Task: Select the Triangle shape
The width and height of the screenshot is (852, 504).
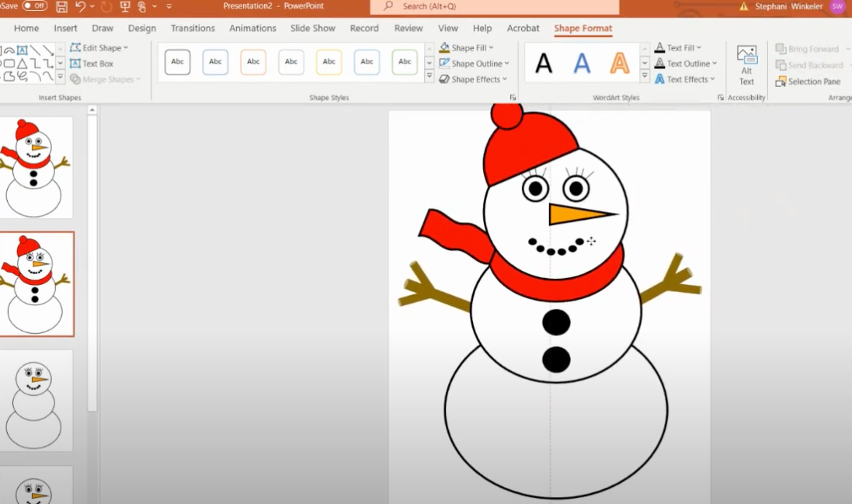Action: (x=23, y=63)
